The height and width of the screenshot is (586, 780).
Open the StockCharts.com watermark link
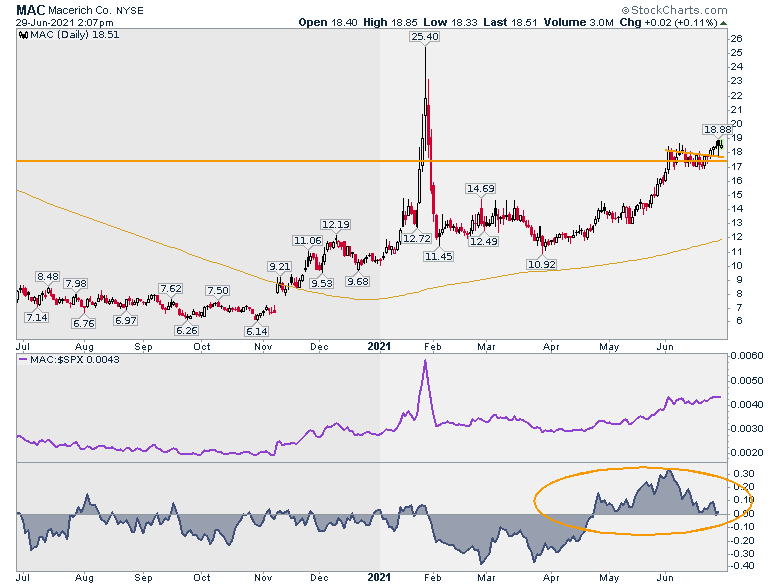[x=675, y=10]
